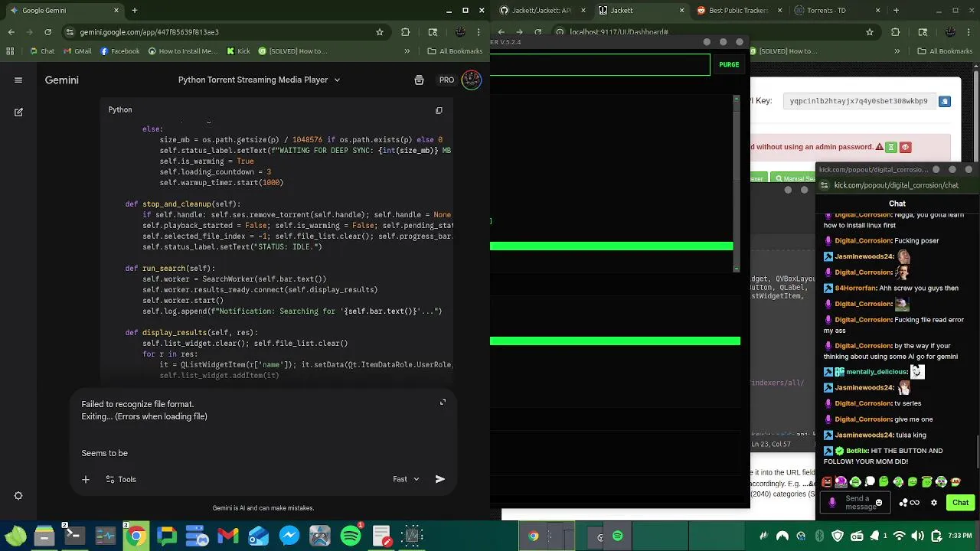Open All Bookmarks folder in Gemini window
Screen dimensions: 980x551
[x=455, y=51]
